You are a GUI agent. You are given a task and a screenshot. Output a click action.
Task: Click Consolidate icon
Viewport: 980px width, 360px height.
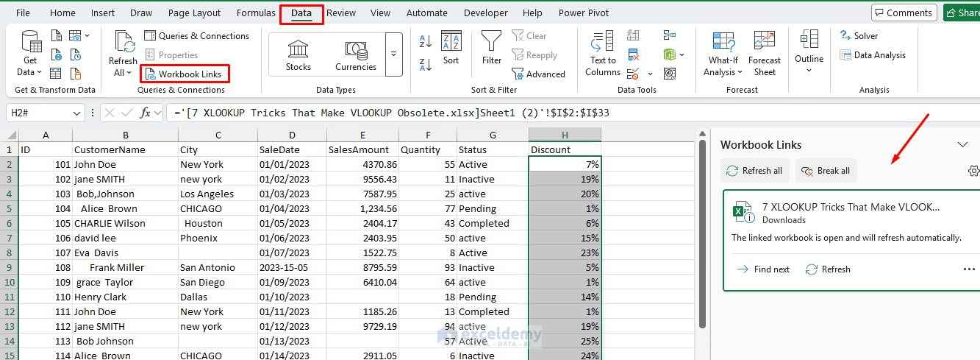pyautogui.click(x=669, y=35)
